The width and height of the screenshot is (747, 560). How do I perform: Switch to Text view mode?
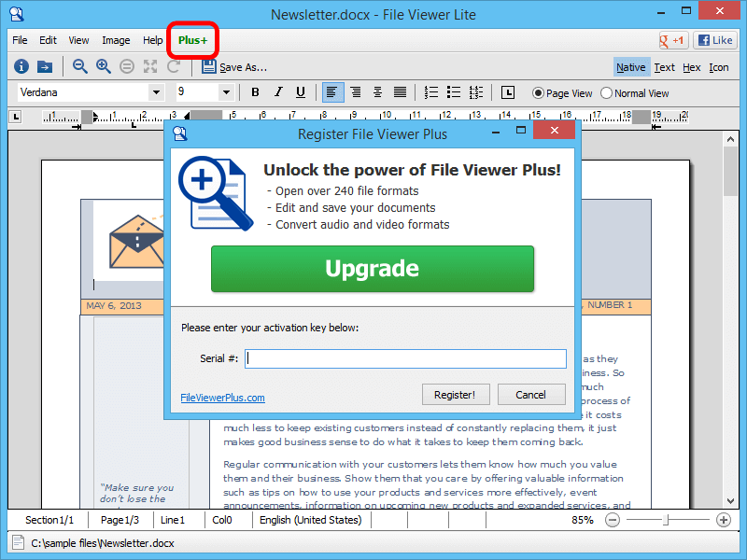[x=665, y=67]
